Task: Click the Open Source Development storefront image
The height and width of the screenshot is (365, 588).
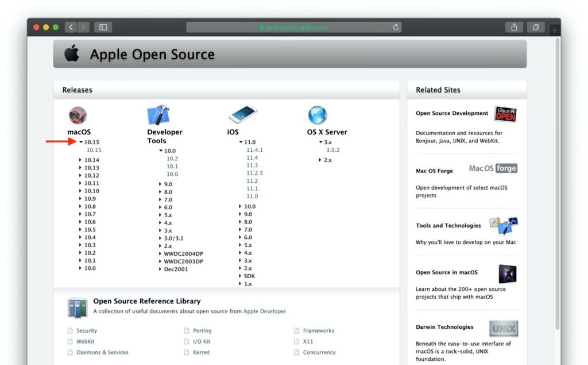Action: (x=505, y=114)
